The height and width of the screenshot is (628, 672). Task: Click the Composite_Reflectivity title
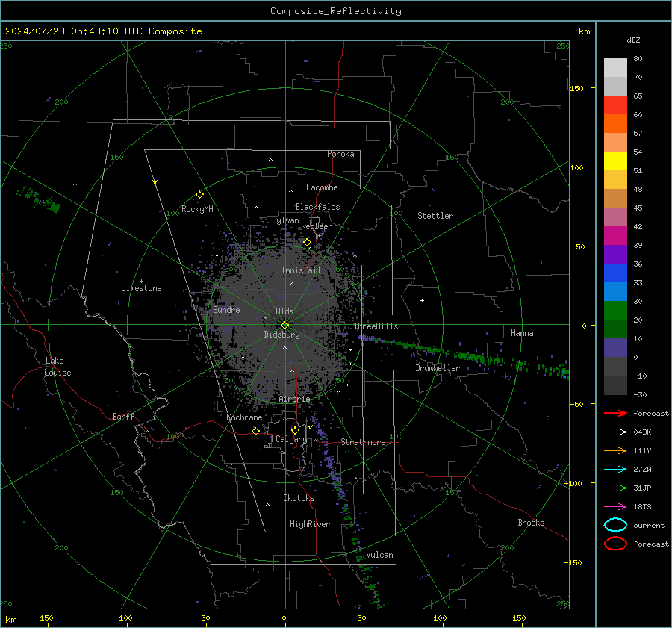tap(335, 11)
